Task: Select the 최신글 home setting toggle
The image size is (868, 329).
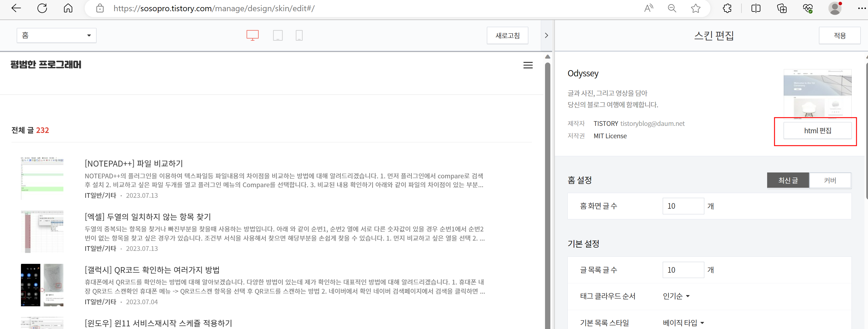Action: point(788,180)
